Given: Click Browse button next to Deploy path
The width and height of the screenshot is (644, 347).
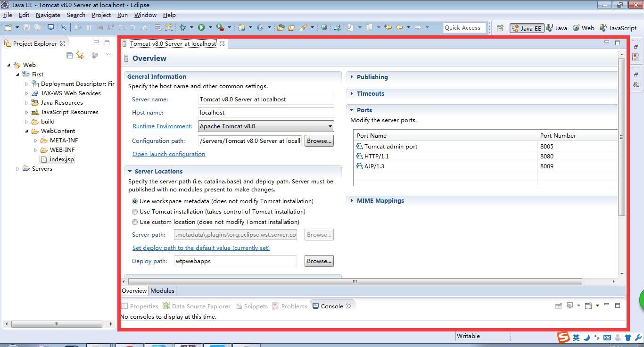Looking at the screenshot, I should point(319,261).
